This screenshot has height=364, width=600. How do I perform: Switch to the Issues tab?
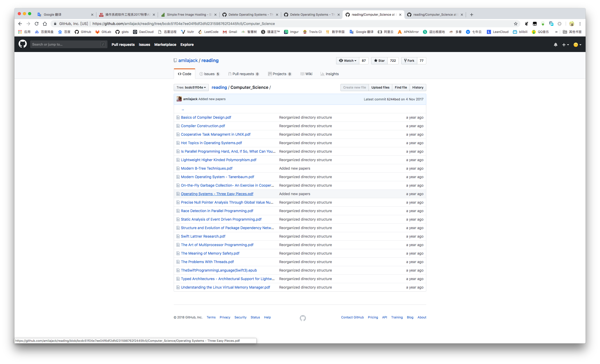[x=209, y=74]
